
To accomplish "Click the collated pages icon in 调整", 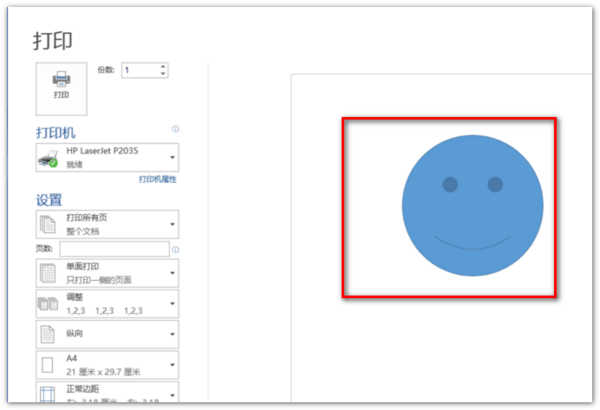I will [x=48, y=304].
